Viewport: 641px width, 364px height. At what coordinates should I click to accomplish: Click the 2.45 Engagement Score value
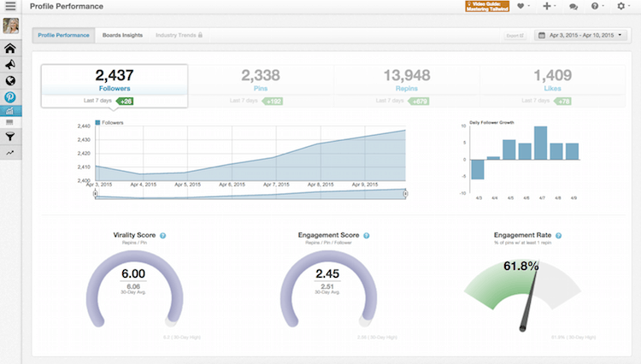coord(327,273)
